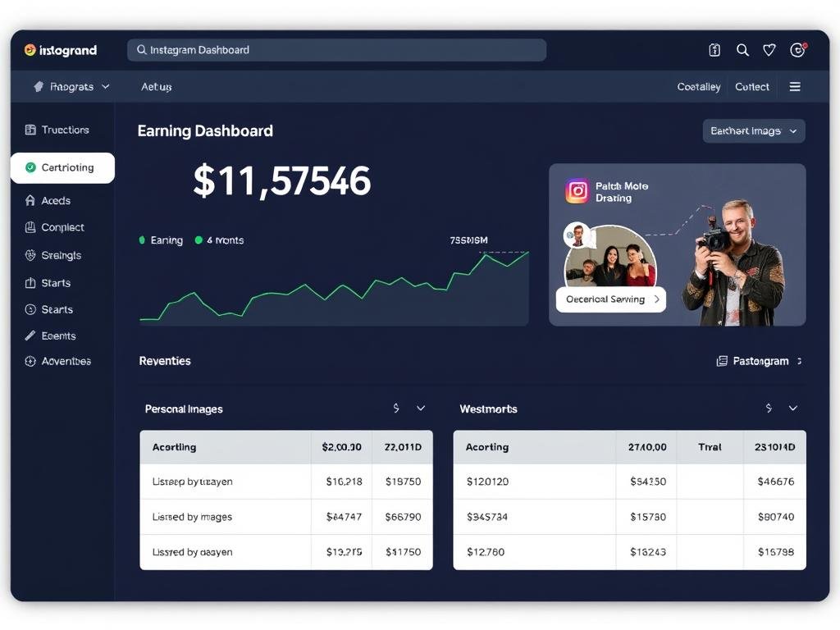
Task: Open the instagrand logo icon
Action: click(30, 50)
